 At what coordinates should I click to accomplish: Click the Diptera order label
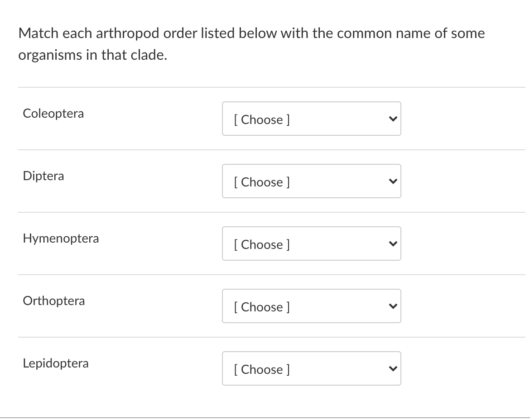pos(43,176)
